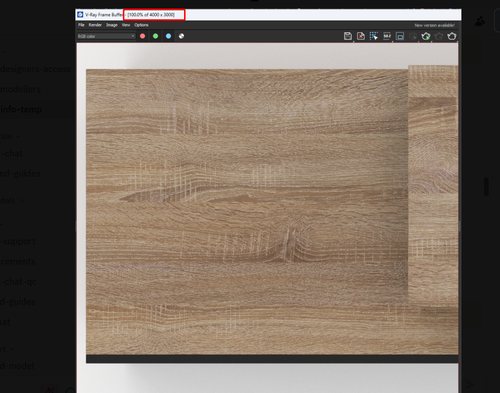Toggle the blue channel button
Viewport: 500px width, 393px height.
click(168, 36)
